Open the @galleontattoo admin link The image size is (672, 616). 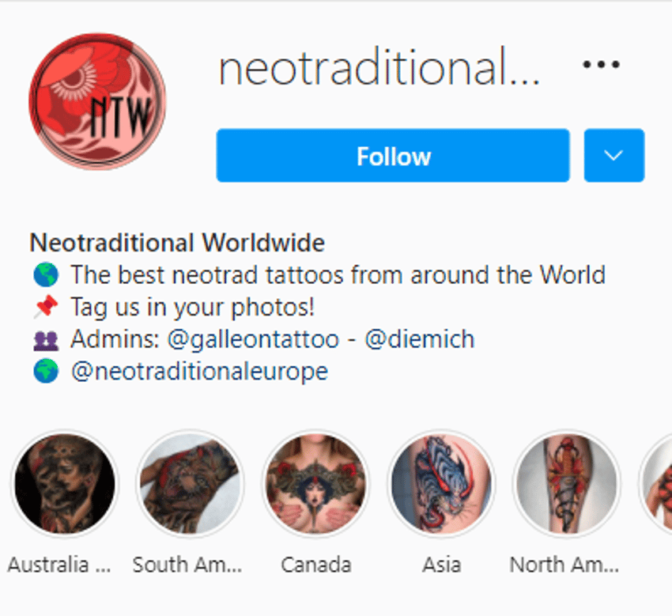click(253, 339)
